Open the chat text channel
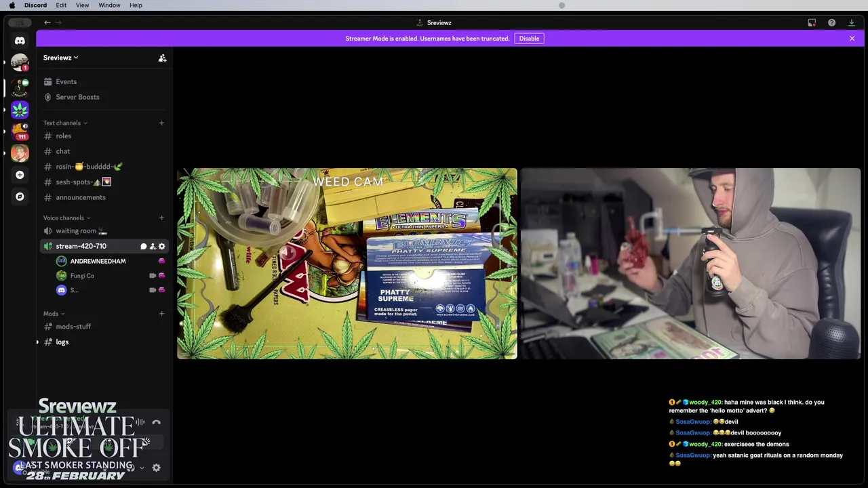 pos(103,151)
